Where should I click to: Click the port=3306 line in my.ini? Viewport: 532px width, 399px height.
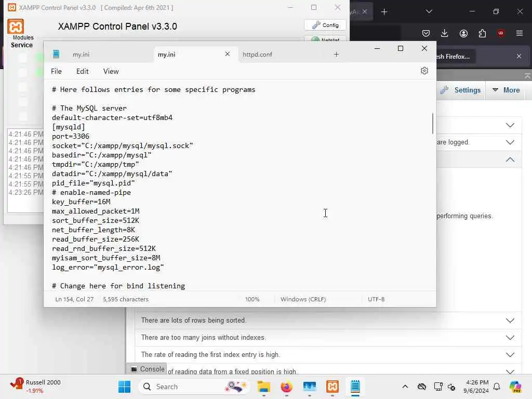tap(71, 137)
